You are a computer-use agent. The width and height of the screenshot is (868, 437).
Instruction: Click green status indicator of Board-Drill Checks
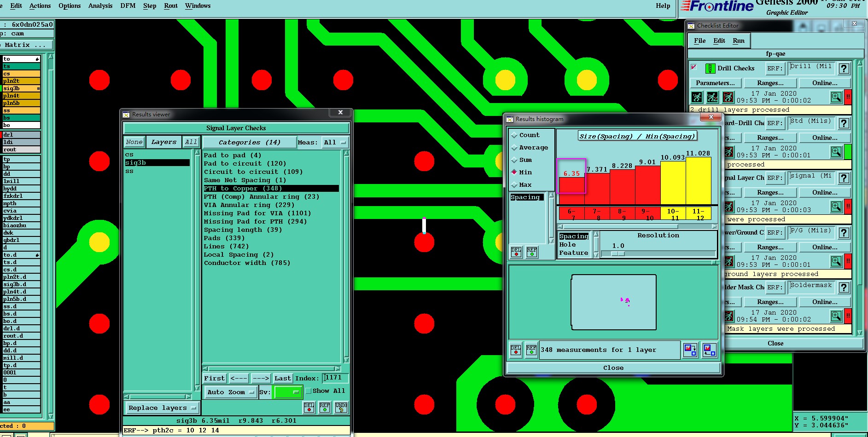848,152
